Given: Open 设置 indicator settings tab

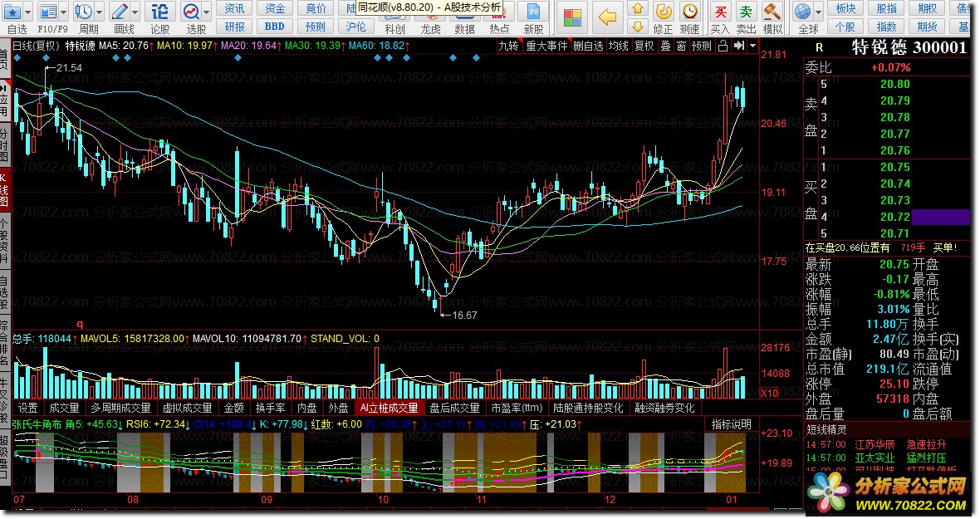Looking at the screenshot, I should click(x=27, y=408).
